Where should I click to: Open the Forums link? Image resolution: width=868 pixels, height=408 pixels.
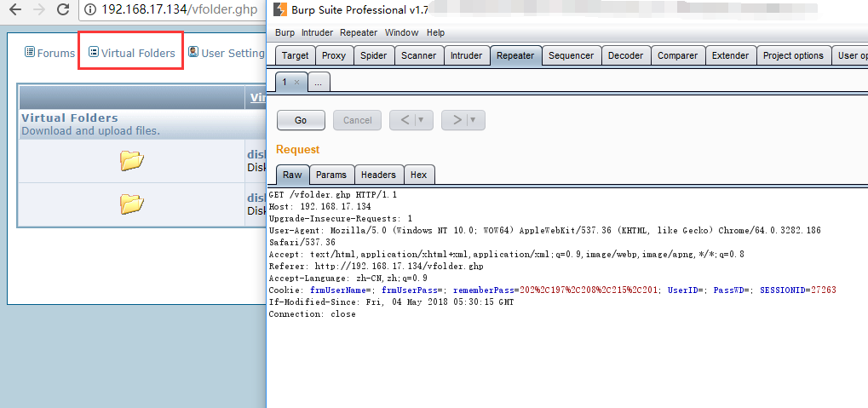tap(56, 53)
